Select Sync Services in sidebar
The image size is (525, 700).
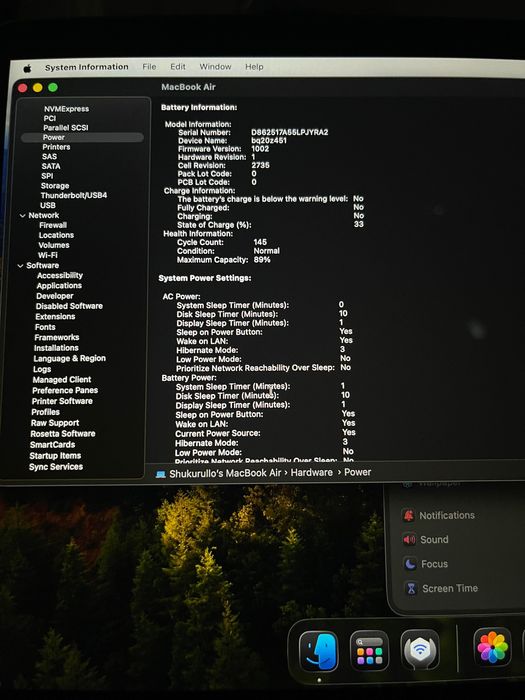pos(56,467)
